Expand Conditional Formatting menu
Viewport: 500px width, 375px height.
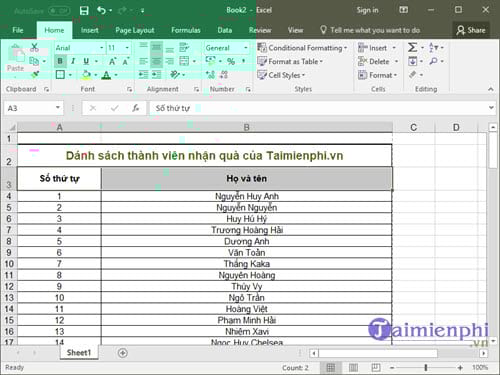[302, 48]
